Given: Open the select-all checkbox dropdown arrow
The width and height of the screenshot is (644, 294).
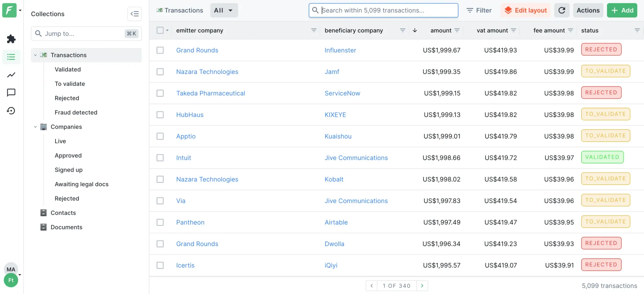Looking at the screenshot, I should [x=167, y=30].
